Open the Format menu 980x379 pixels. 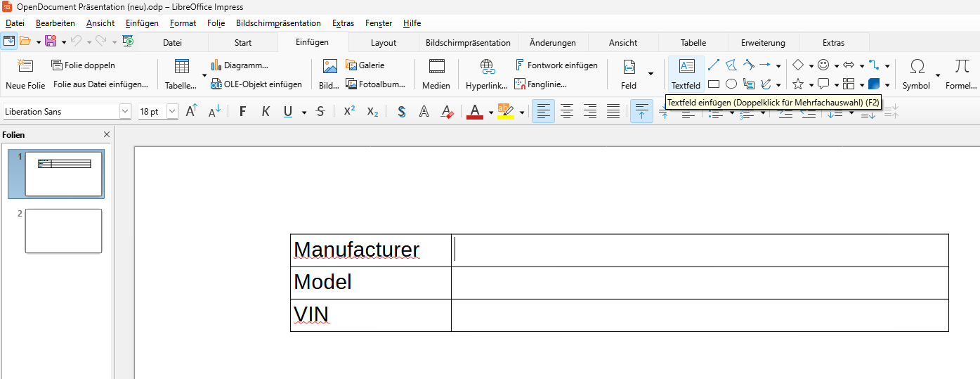[x=183, y=23]
